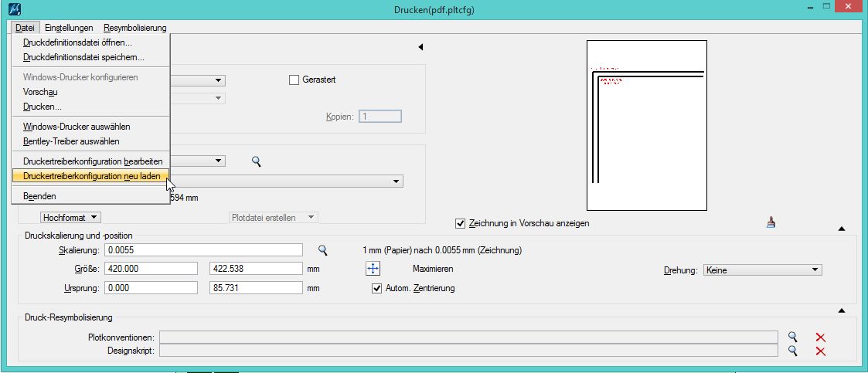868x373 pixels.
Task: Click the Skalierung field showing 0.0055
Action: (203, 250)
